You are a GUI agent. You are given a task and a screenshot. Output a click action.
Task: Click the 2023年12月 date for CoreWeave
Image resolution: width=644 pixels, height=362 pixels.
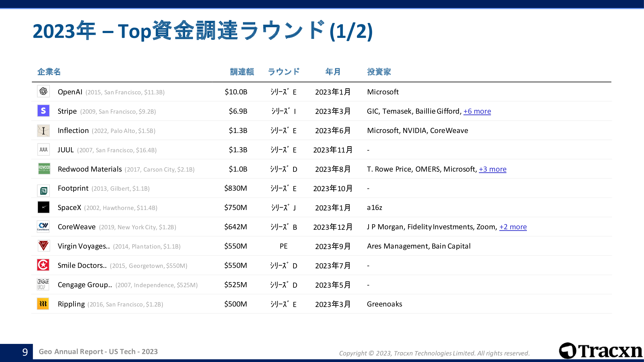click(333, 227)
